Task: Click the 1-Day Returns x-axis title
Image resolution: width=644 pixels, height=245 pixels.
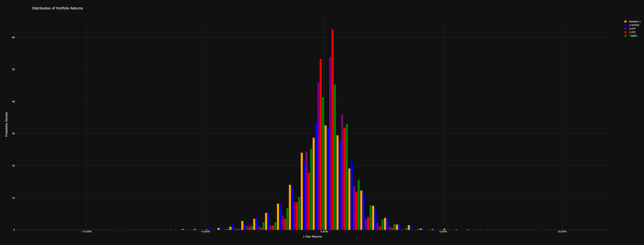Action: [x=312, y=237]
